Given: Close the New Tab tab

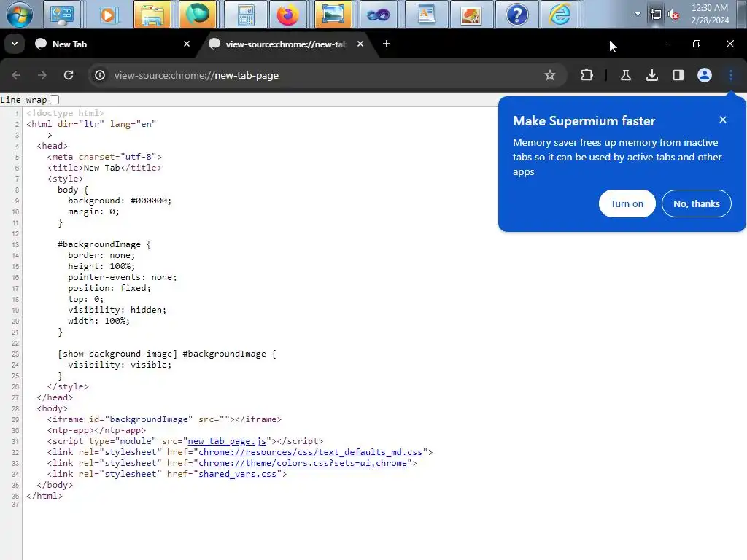Looking at the screenshot, I should tap(187, 44).
